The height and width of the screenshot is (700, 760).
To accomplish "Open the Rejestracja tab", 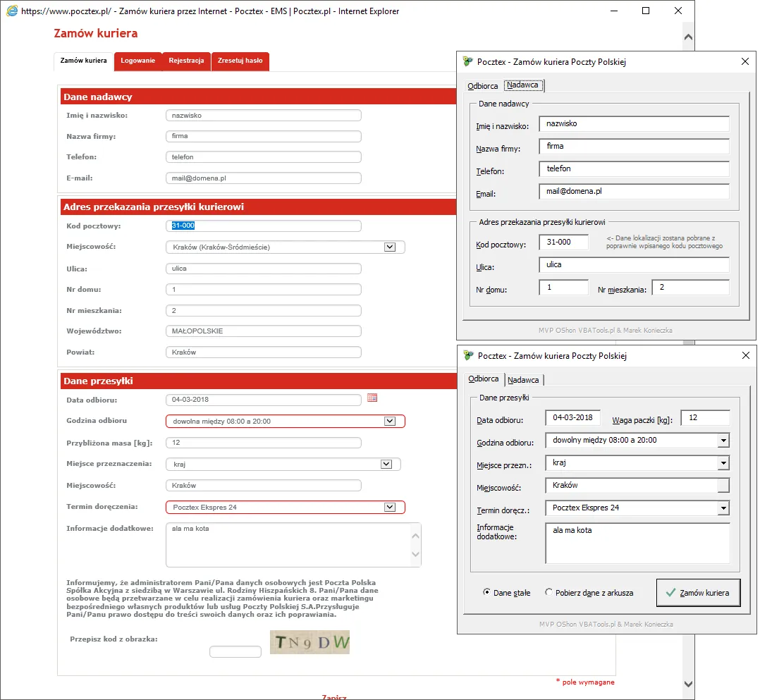I will [x=186, y=61].
